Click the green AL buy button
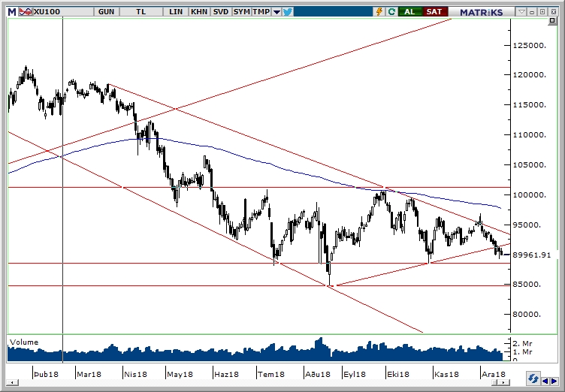 coord(409,12)
